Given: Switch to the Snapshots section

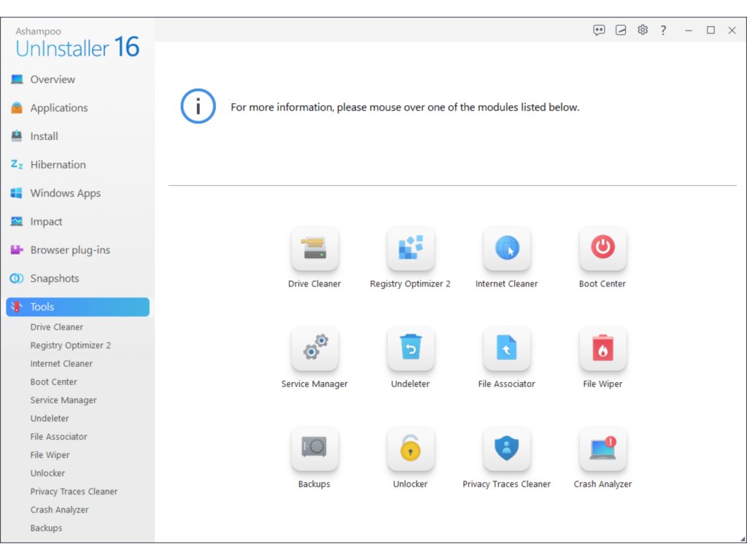Looking at the screenshot, I should click(x=54, y=279).
